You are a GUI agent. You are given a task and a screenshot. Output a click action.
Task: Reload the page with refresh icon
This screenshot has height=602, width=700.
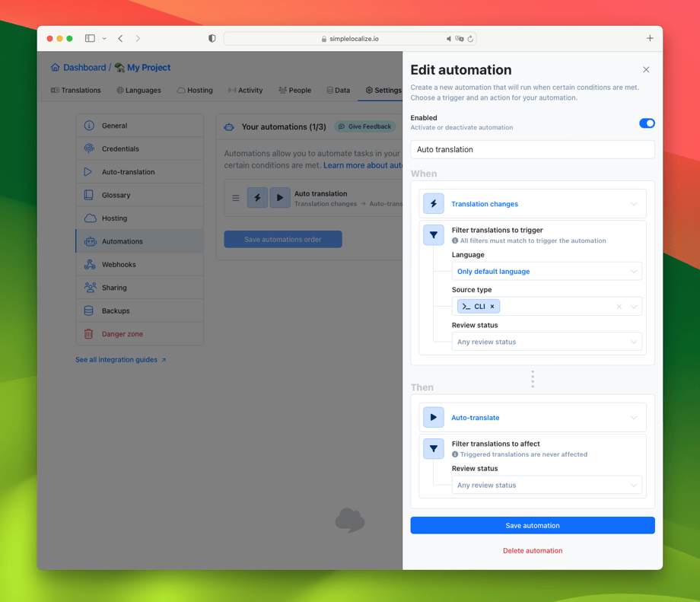470,39
